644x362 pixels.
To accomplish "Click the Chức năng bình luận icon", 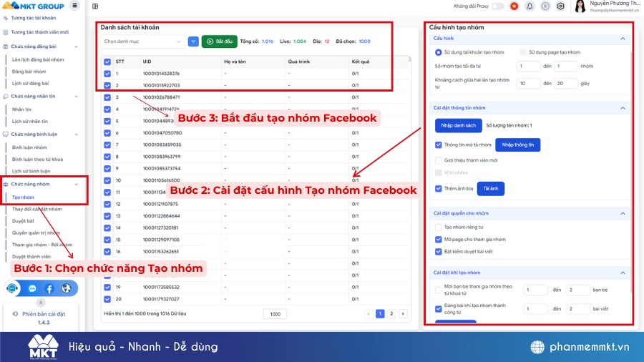I will coord(5,134).
